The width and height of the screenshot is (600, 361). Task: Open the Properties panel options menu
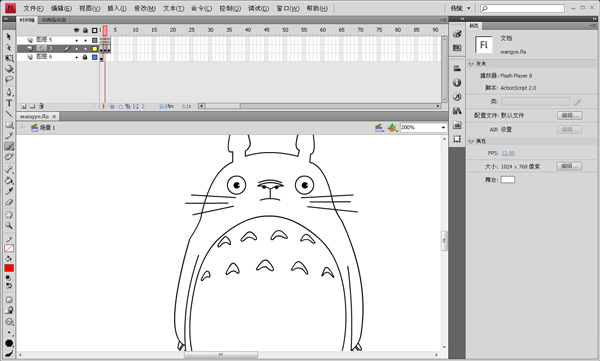pos(594,26)
